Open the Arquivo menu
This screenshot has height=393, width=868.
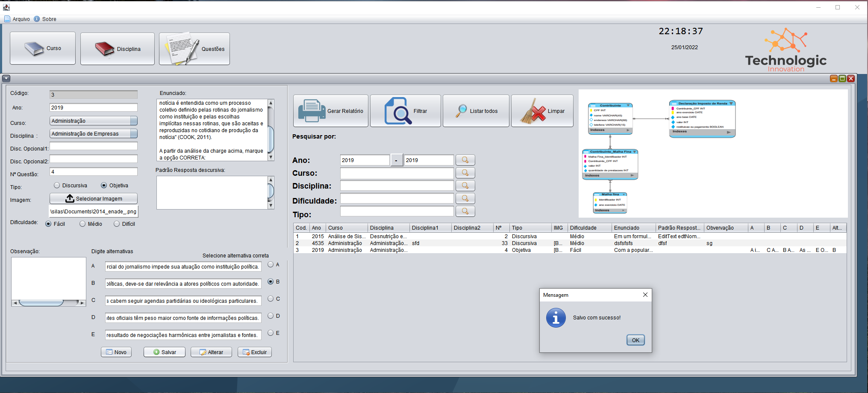[x=17, y=19]
